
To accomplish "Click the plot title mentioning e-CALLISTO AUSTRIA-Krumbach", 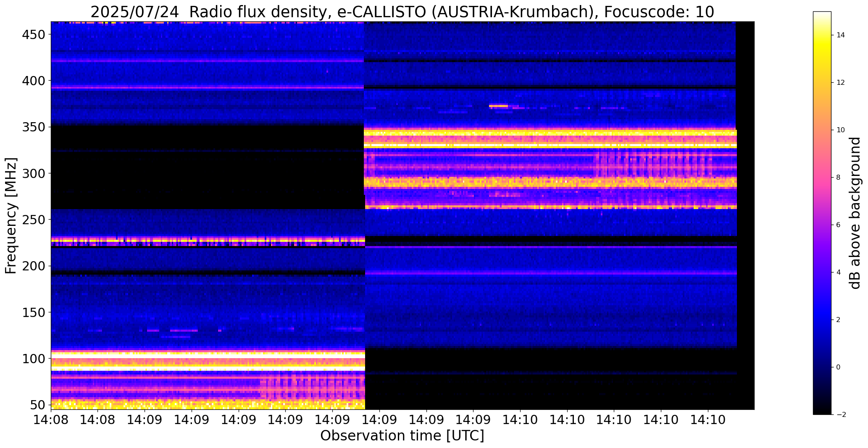I will click(x=402, y=12).
